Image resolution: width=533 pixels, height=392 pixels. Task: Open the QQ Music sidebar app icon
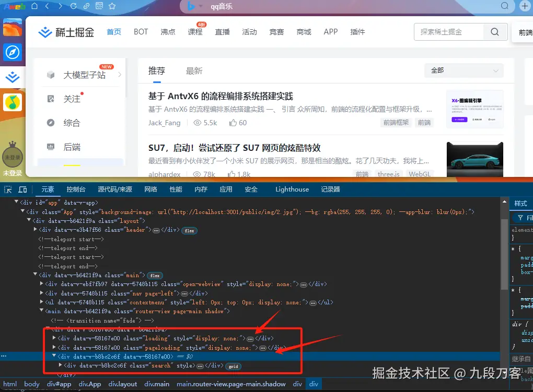(x=13, y=102)
